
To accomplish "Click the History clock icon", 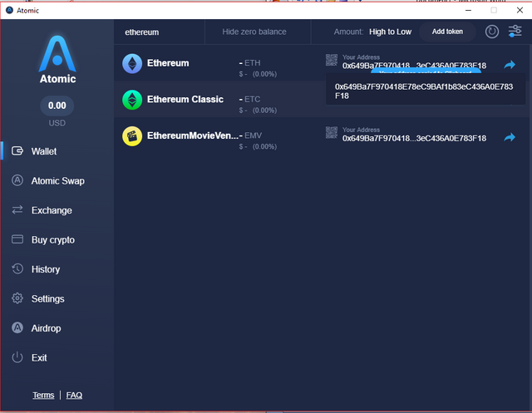I will [17, 269].
